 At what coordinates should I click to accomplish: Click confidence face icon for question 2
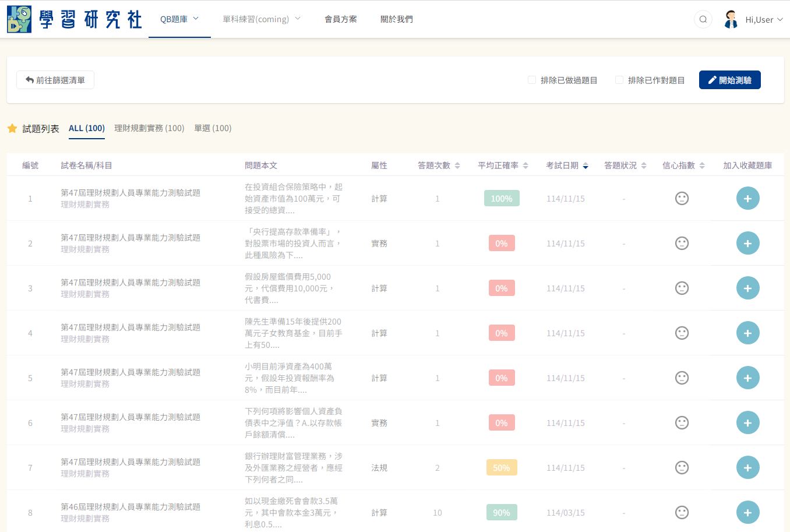[682, 244]
